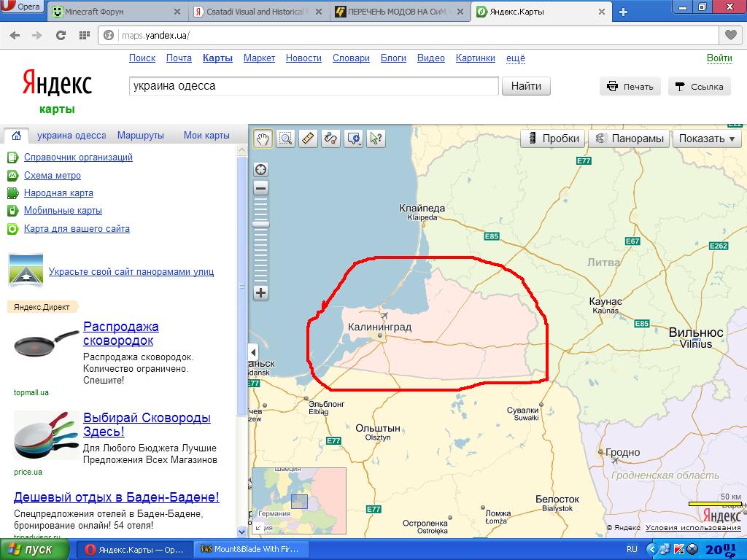This screenshot has width=747, height=560.
Task: Click the Справочник организаций icon
Action: [12, 157]
